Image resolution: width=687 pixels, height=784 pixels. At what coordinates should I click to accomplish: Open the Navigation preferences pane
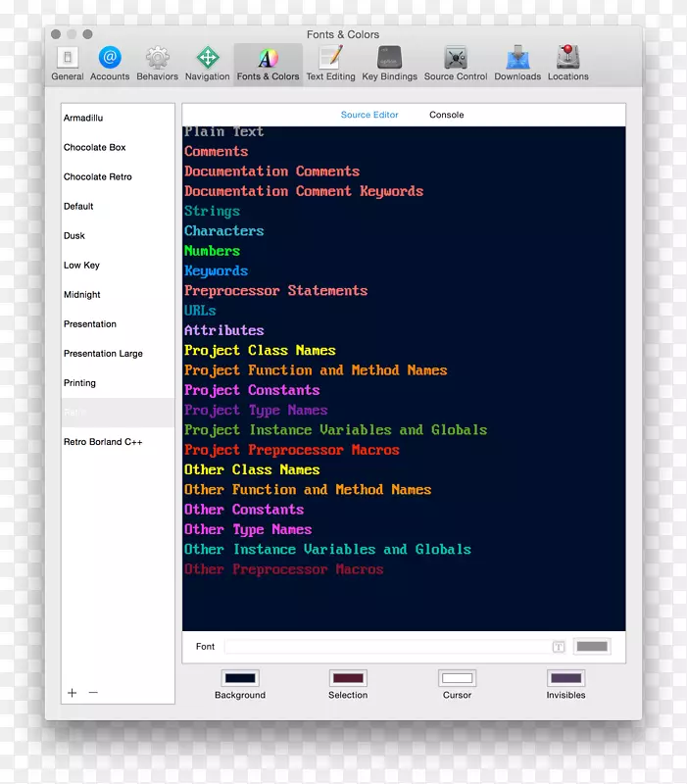(207, 63)
